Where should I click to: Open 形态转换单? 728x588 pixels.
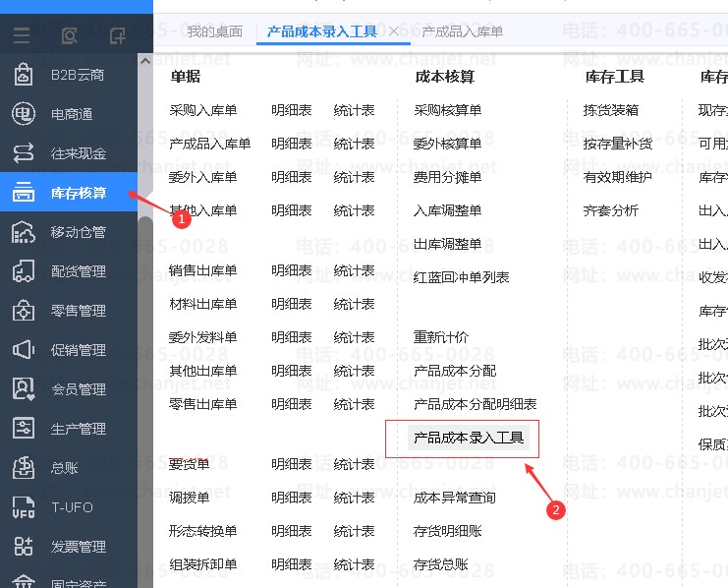tap(203, 531)
